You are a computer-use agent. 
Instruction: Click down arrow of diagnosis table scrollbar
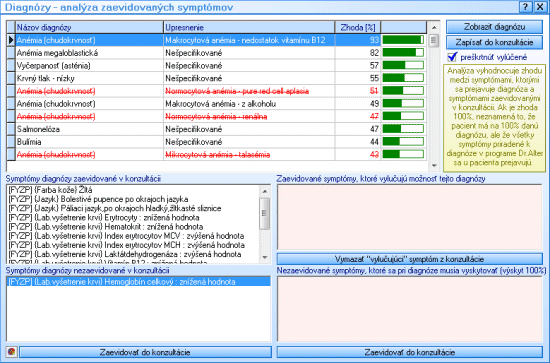(434, 165)
